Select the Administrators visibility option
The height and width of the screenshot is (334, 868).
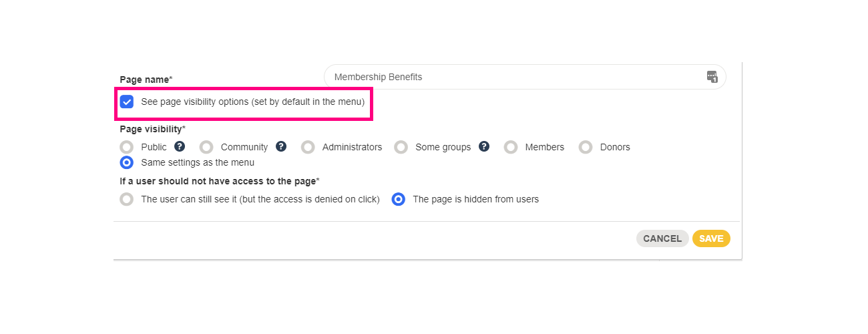click(308, 147)
